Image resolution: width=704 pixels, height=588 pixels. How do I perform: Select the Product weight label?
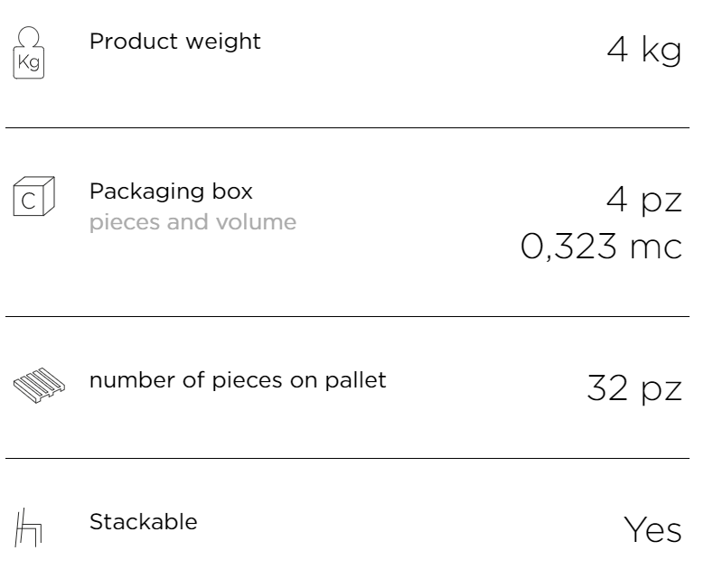click(175, 42)
